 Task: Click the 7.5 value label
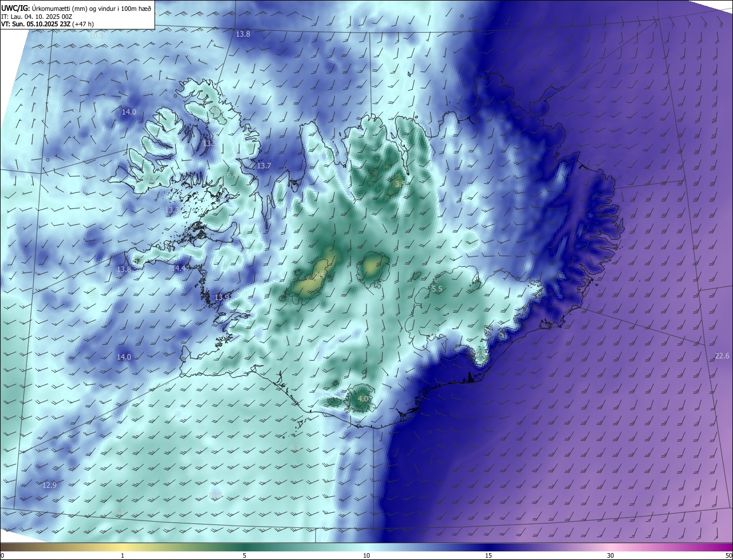click(152, 179)
